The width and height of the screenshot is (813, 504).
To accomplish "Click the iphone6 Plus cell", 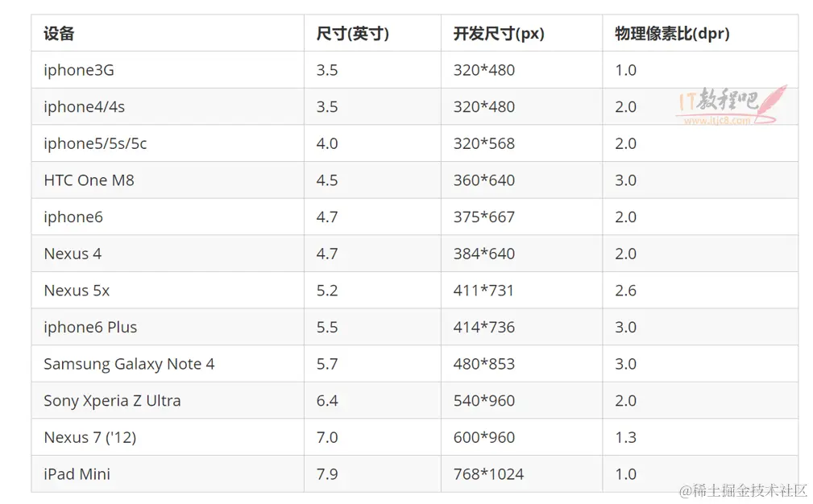I will pos(90,327).
